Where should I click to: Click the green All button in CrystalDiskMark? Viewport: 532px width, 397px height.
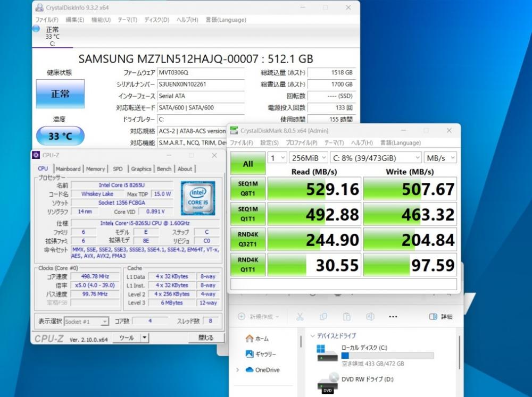(248, 164)
